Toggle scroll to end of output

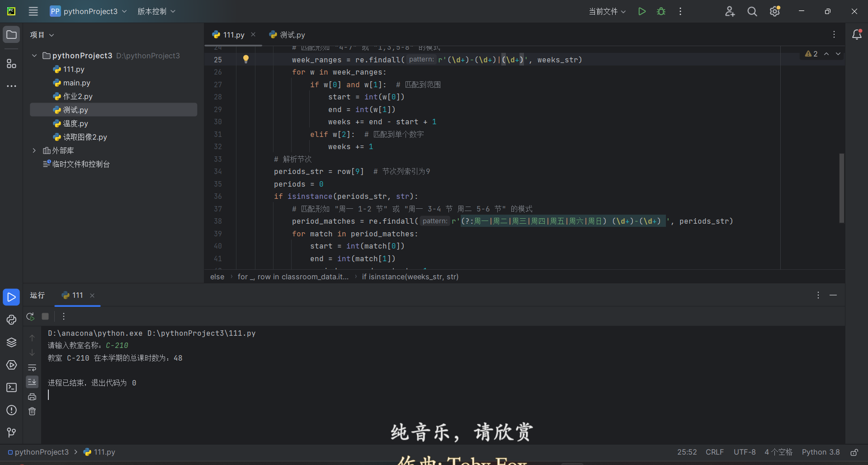[32, 382]
